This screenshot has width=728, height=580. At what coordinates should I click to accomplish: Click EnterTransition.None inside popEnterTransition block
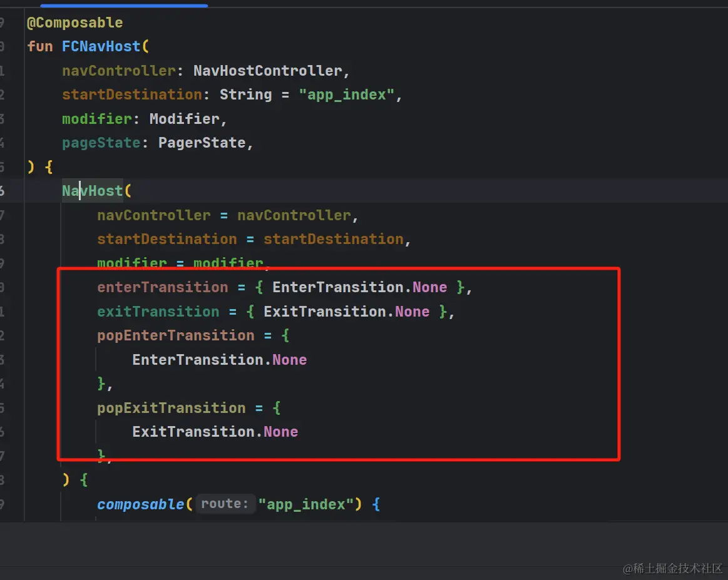(x=219, y=360)
